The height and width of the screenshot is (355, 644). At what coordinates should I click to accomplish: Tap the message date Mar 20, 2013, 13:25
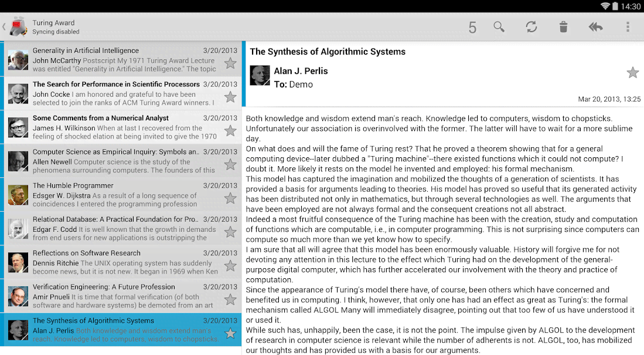(609, 99)
